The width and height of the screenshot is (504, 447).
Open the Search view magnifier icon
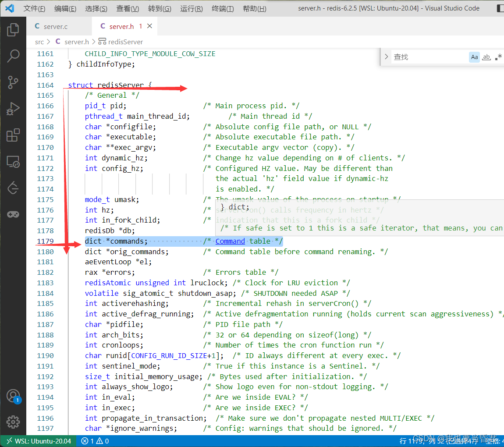(x=13, y=56)
